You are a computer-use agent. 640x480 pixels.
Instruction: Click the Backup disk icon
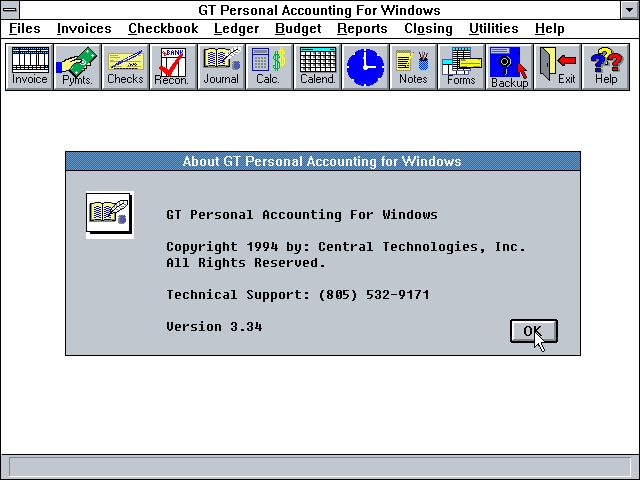click(509, 67)
